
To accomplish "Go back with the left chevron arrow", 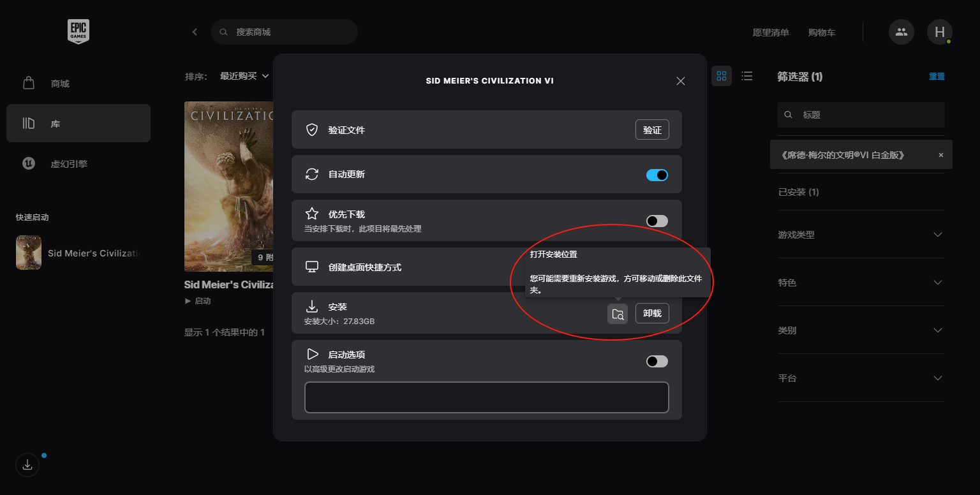I will point(195,32).
